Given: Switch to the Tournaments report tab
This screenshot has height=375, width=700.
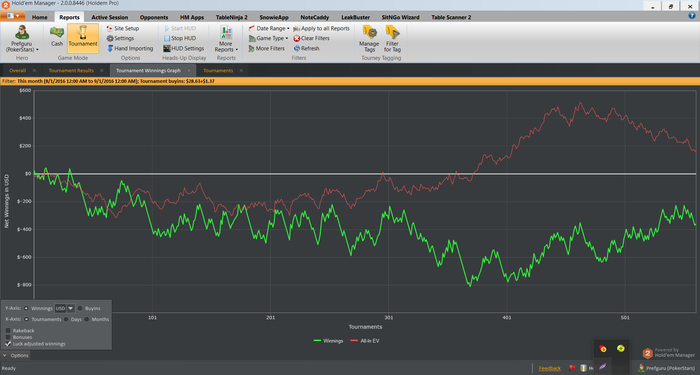Looking at the screenshot, I should click(x=218, y=71).
